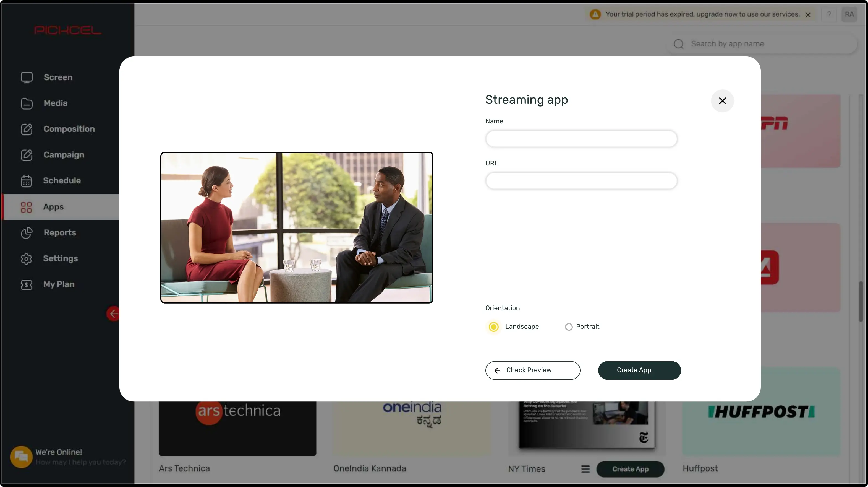Click the "OneIndia Kannada" app label
Screen dimensions: 868x487
pos(370,469)
